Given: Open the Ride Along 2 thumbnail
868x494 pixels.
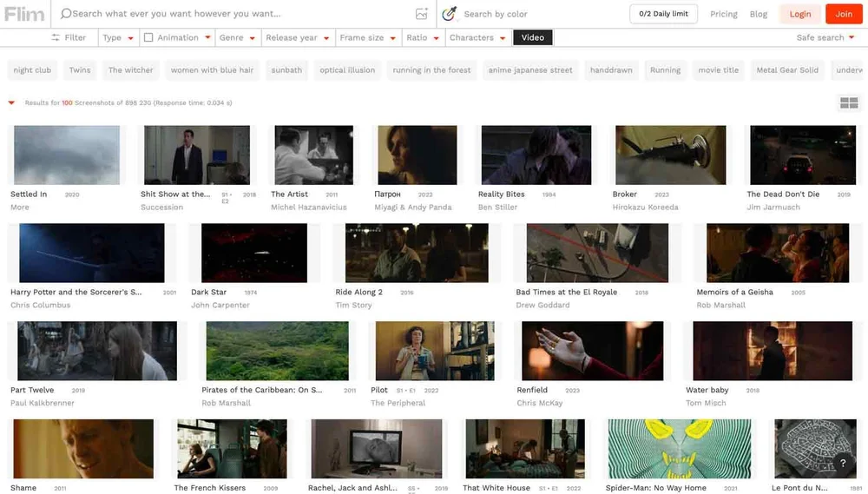Looking at the screenshot, I should tap(417, 254).
